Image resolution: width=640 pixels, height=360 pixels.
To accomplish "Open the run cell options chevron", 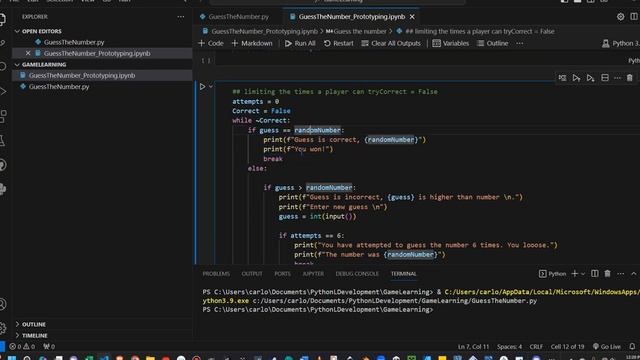I will point(211,86).
